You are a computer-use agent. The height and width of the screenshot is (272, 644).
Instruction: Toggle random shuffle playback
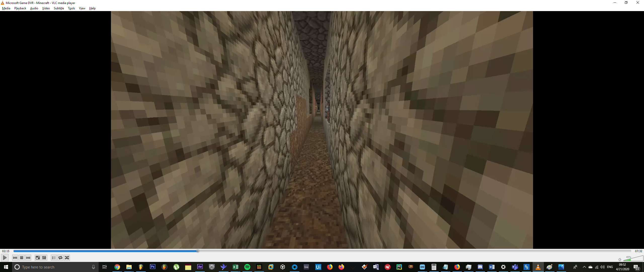pos(67,258)
